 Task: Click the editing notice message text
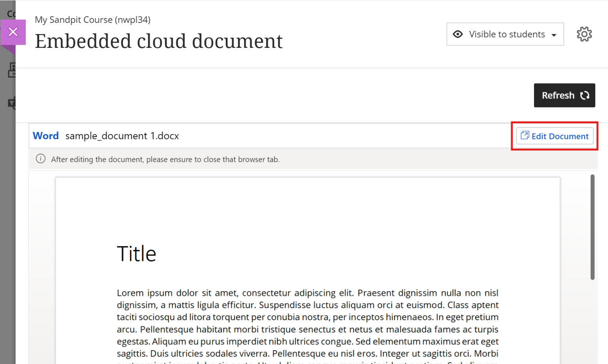[165, 159]
